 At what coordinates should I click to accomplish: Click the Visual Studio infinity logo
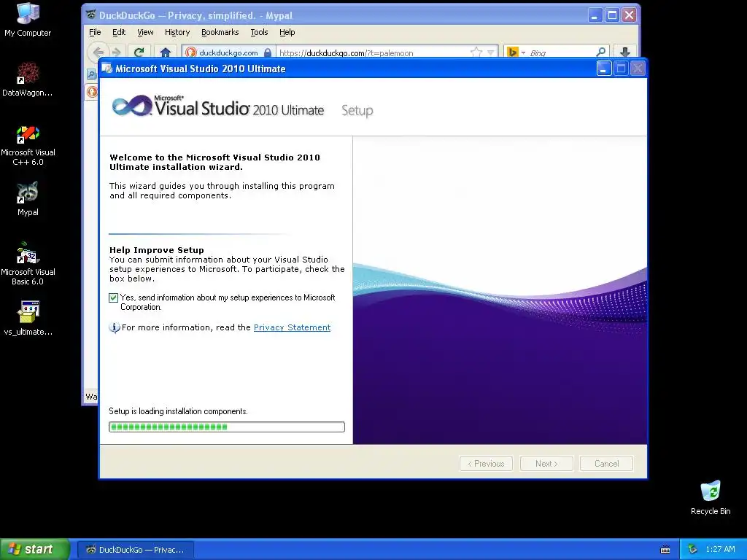click(x=131, y=106)
